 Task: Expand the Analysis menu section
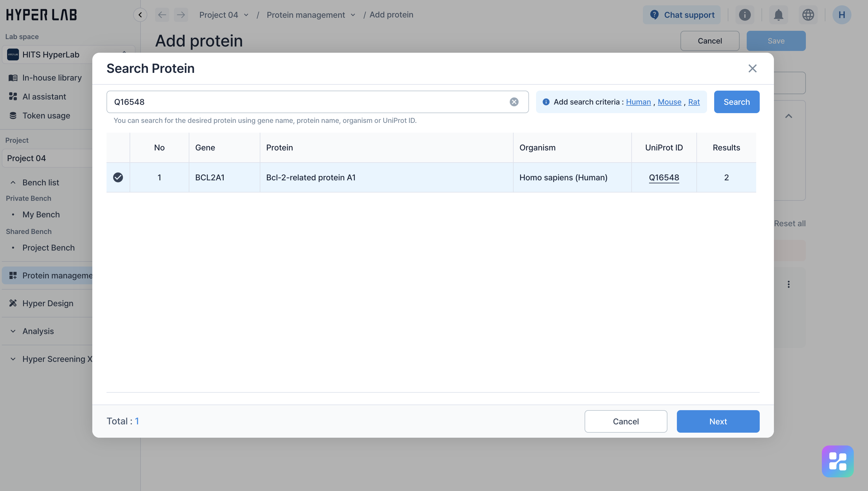(x=13, y=331)
